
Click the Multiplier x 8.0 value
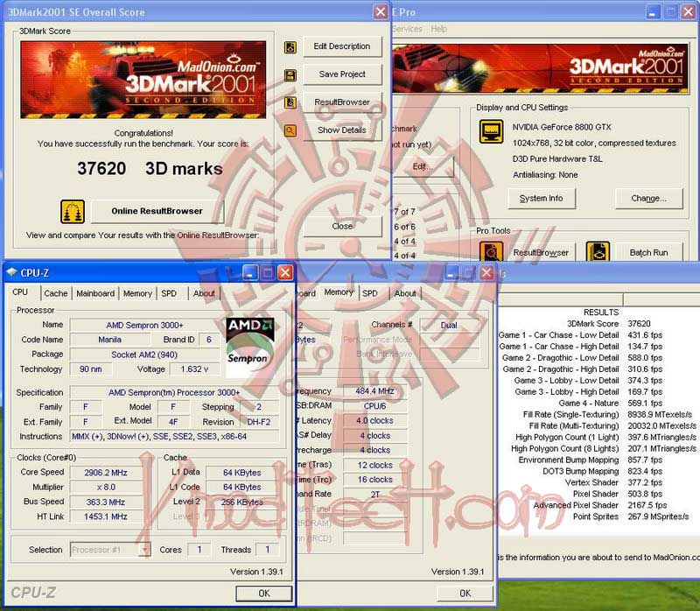(x=106, y=487)
